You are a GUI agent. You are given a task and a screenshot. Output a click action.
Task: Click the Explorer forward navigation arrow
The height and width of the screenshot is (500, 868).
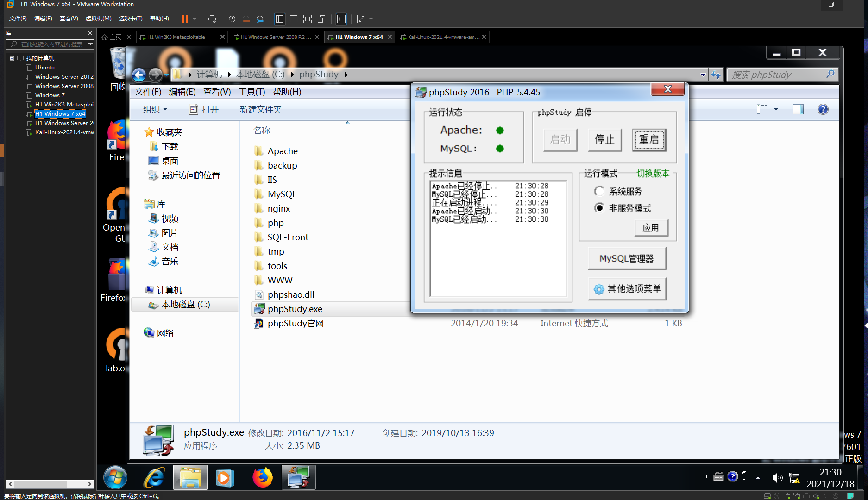[x=156, y=75]
